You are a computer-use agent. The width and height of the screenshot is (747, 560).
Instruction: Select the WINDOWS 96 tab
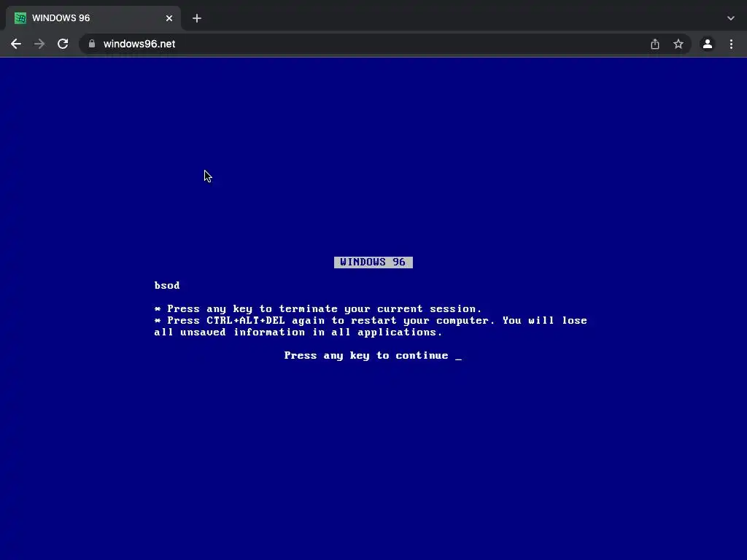(93, 18)
